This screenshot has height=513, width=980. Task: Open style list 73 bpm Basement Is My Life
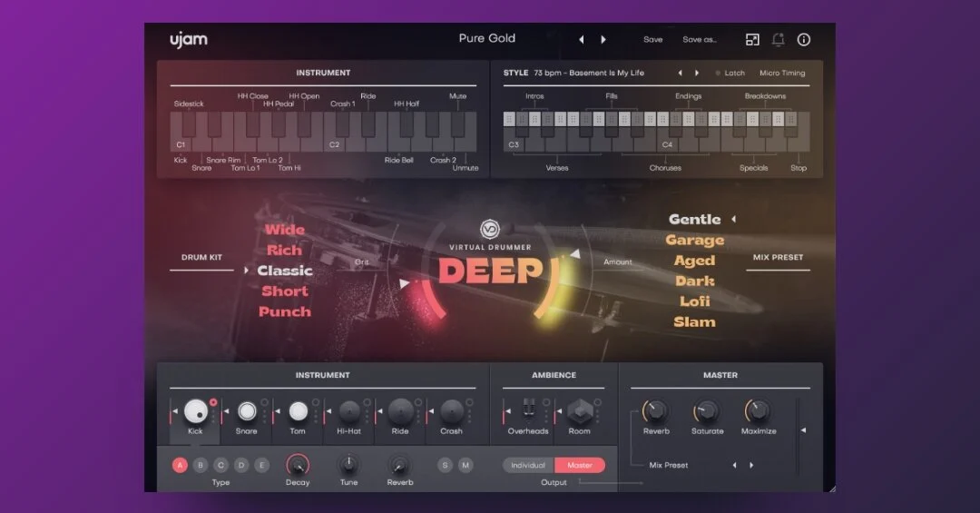pyautogui.click(x=589, y=74)
